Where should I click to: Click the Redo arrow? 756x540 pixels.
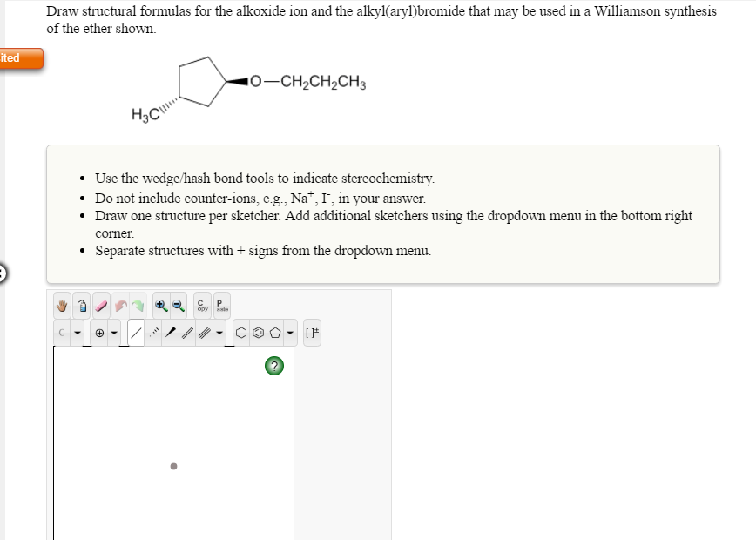(138, 306)
